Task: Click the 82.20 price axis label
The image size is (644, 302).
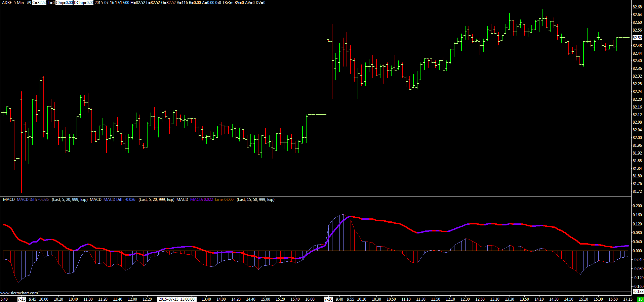Action: 637,99
